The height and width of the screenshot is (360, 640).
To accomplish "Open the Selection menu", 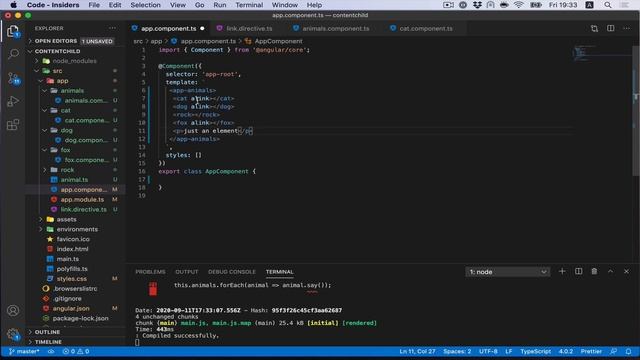I will pos(145,5).
